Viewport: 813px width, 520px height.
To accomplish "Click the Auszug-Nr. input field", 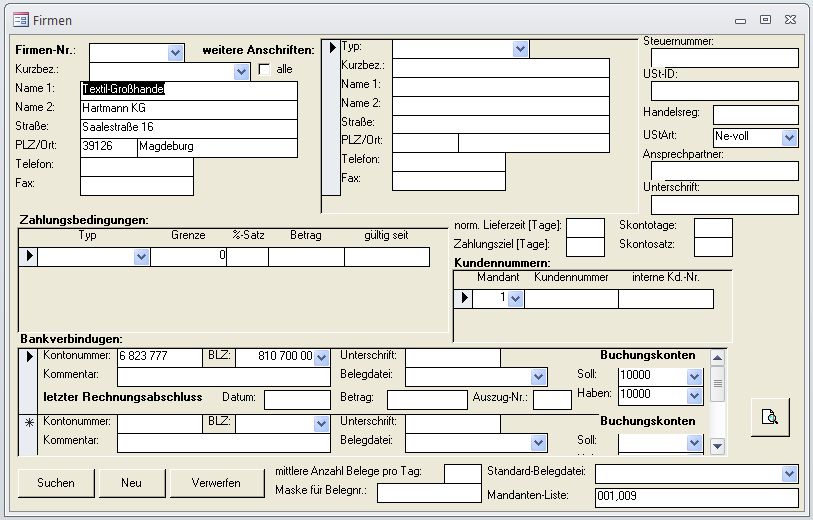I will 552,400.
